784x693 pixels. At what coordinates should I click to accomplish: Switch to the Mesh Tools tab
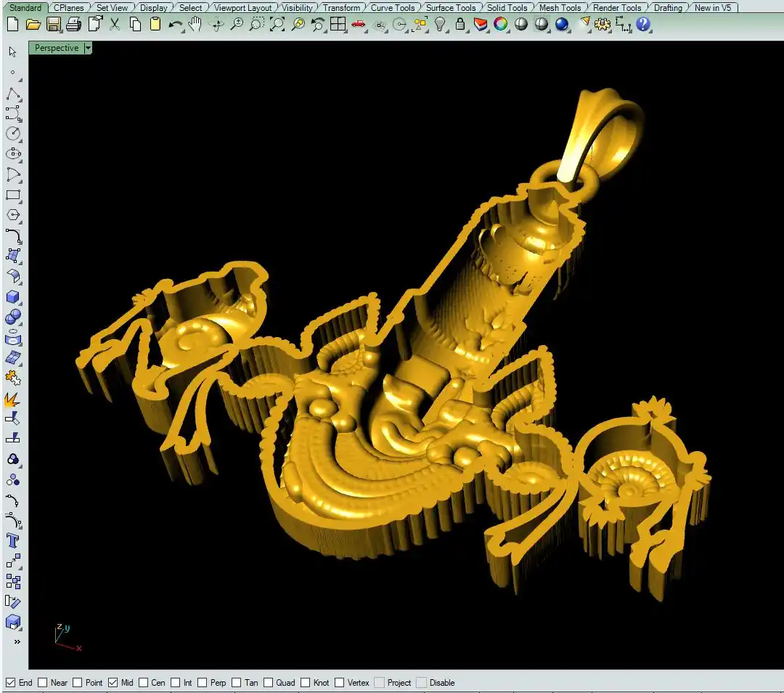pos(559,8)
